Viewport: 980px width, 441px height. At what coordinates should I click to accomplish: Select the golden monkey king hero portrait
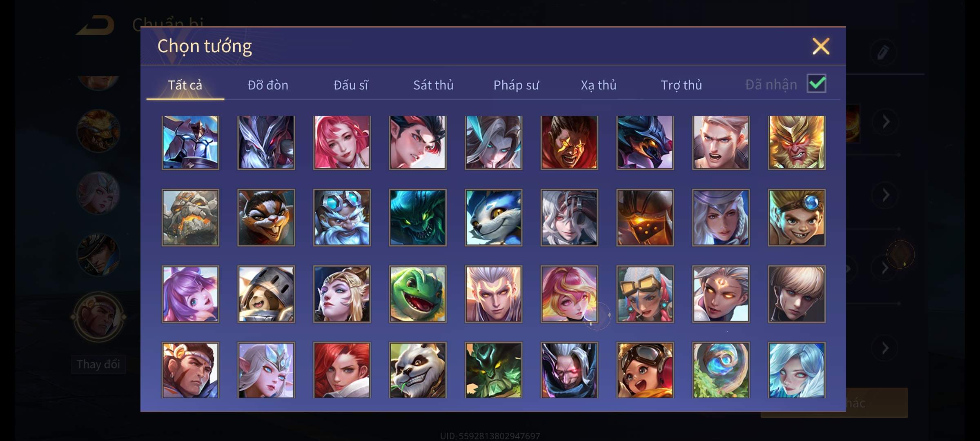796,142
